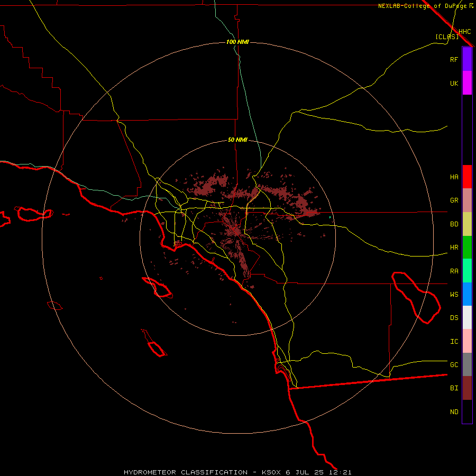This screenshot has width=476, height=476.
Task: Click the UK magenta legend swatch
Action: coord(467,83)
